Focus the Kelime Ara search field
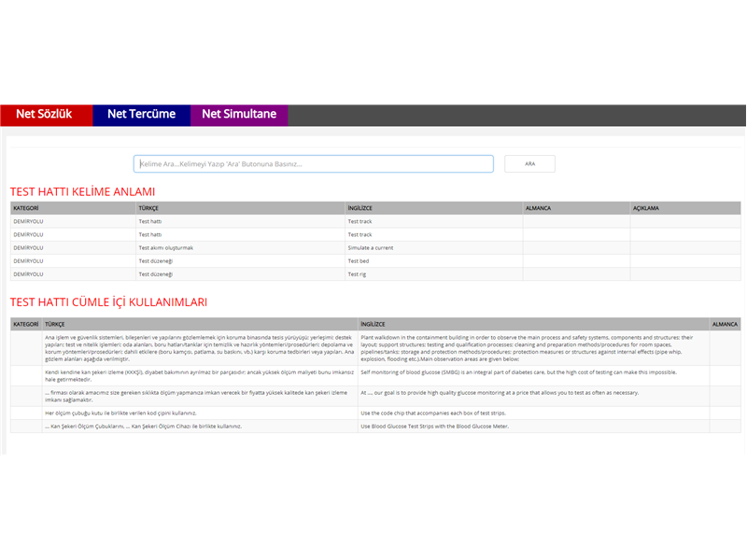This screenshot has height=560, width=747. (x=314, y=164)
